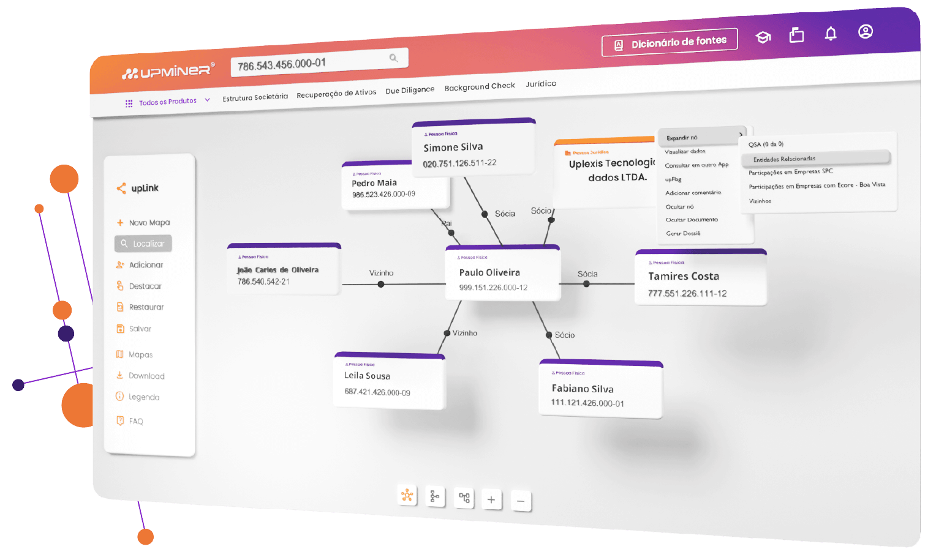
Task: Choose Gerar Dossiê in the context menu
Action: [x=683, y=233]
